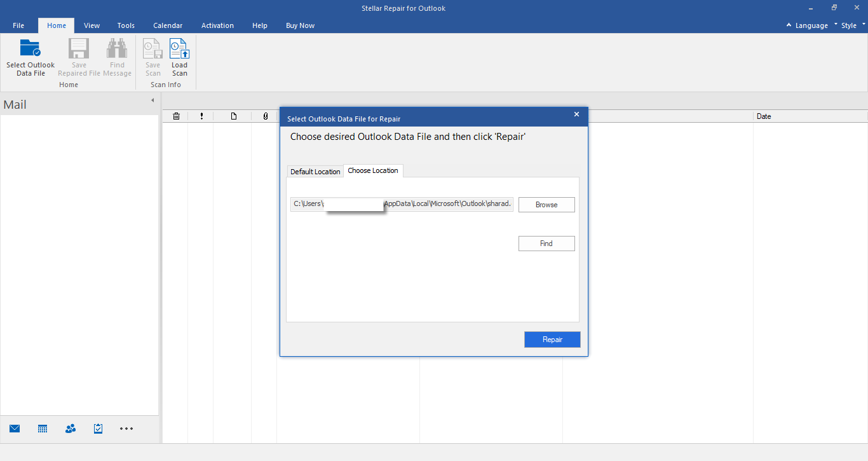Image resolution: width=868 pixels, height=461 pixels.
Task: Open the Mail view icon in bottom bar
Action: 15,429
